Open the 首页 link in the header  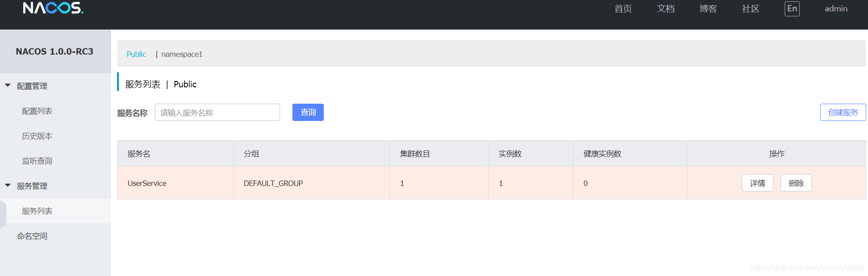tap(623, 9)
